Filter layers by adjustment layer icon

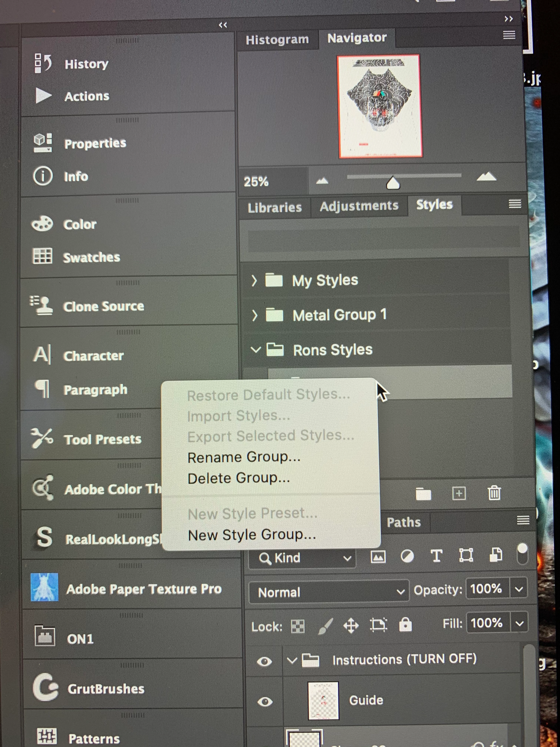[407, 557]
